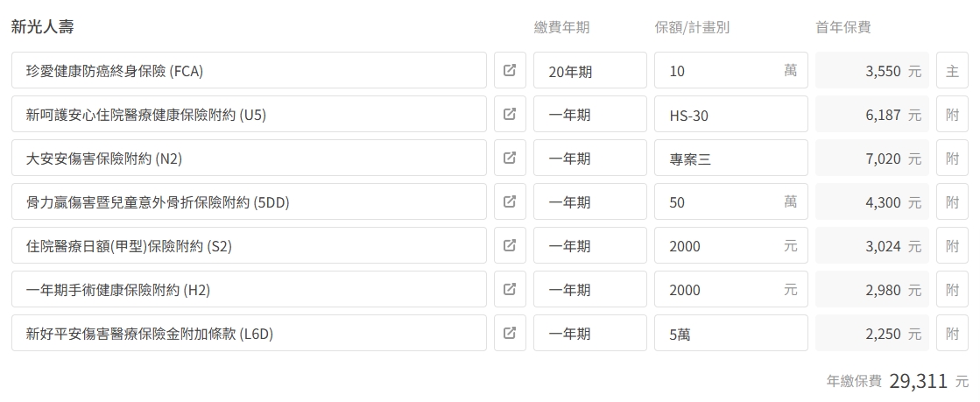Edit the 10 萬 coverage amount field
The image size is (980, 402).
tap(731, 70)
